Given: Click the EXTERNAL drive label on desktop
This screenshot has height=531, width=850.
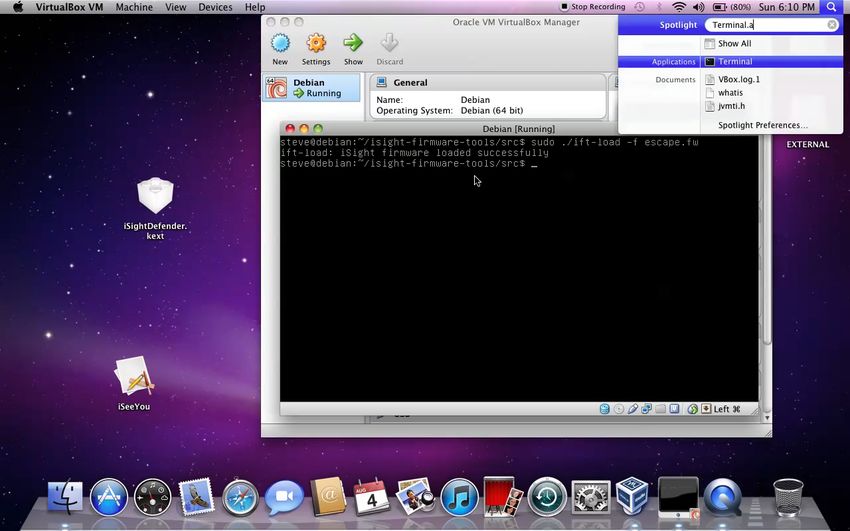Looking at the screenshot, I should coord(808,145).
